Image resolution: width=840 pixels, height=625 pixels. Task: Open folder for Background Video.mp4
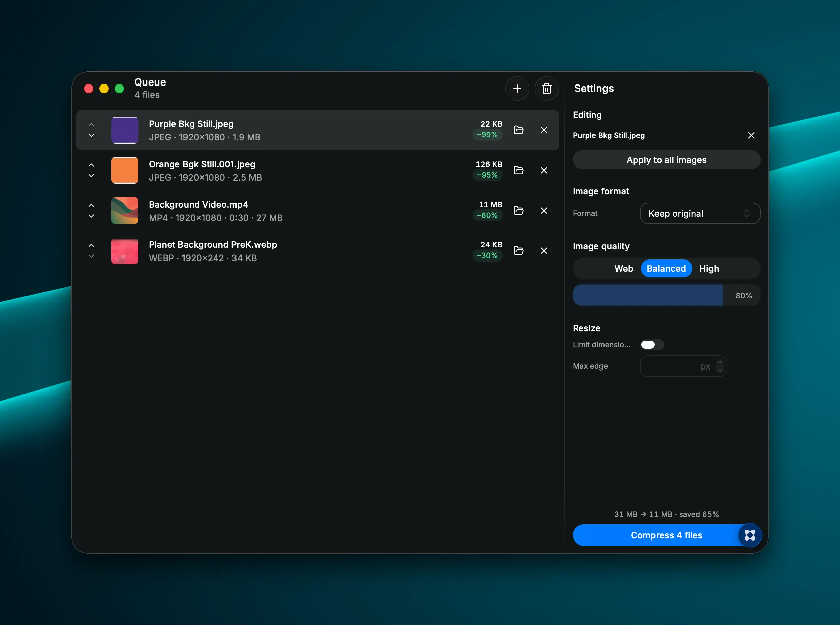coord(519,210)
